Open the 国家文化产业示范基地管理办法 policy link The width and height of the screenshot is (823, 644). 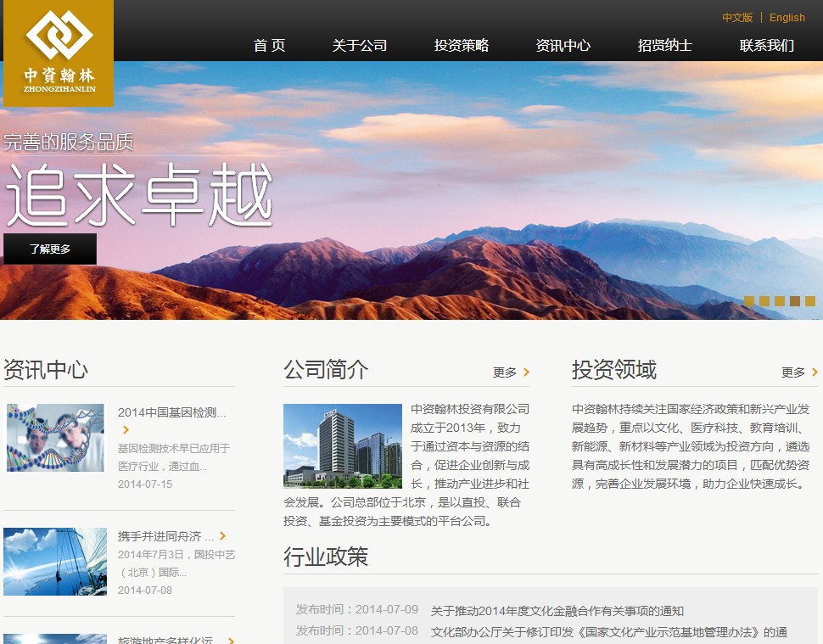tap(609, 632)
